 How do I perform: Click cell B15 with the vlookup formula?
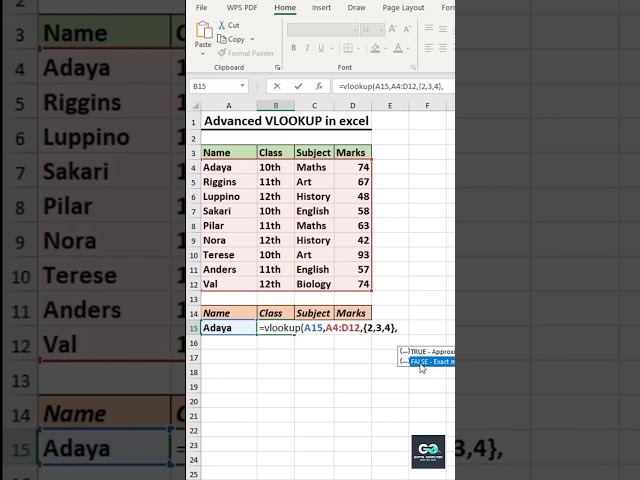point(276,328)
